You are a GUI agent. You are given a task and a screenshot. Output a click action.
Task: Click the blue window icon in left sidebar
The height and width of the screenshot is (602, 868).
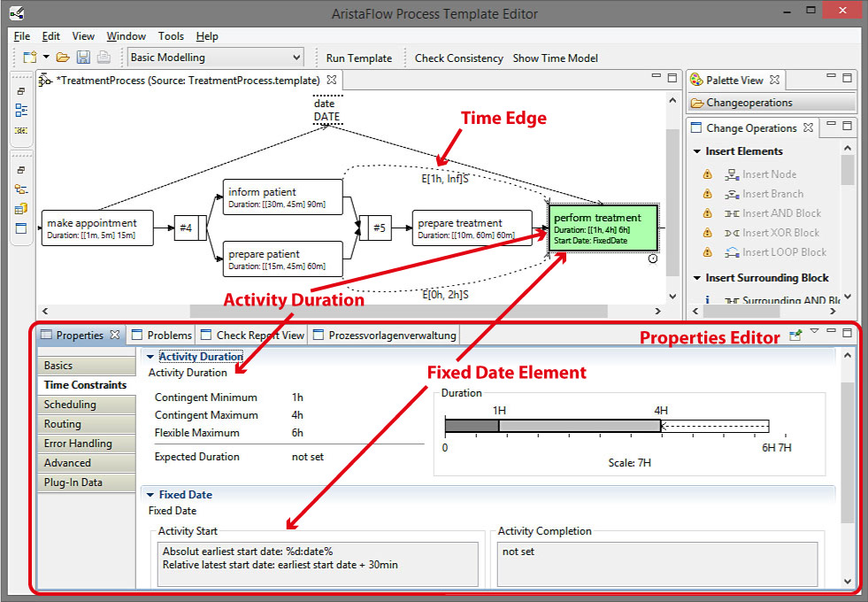click(x=21, y=228)
